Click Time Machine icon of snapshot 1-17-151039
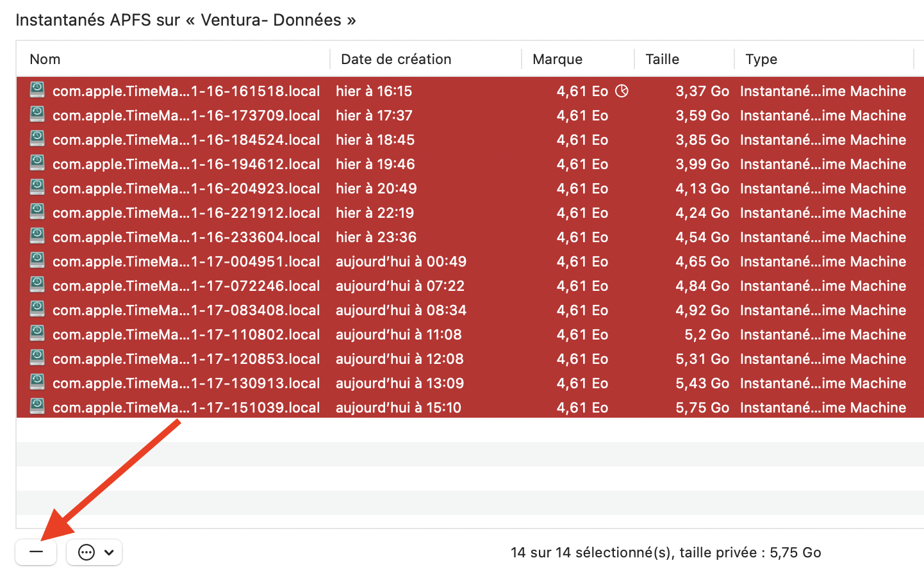 click(37, 407)
